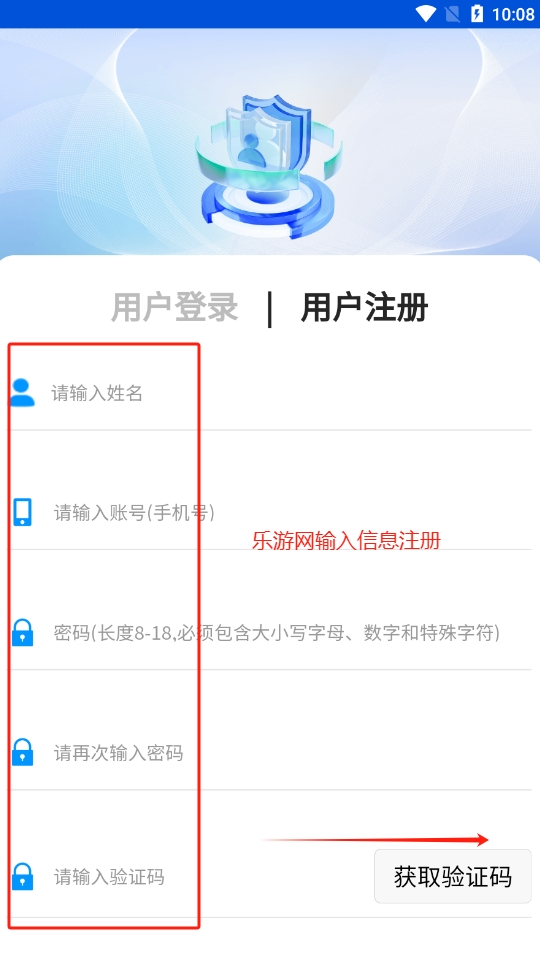Viewport: 540px width, 976px height.
Task: Tap the Wi-Fi status bar icon
Action: tap(426, 14)
